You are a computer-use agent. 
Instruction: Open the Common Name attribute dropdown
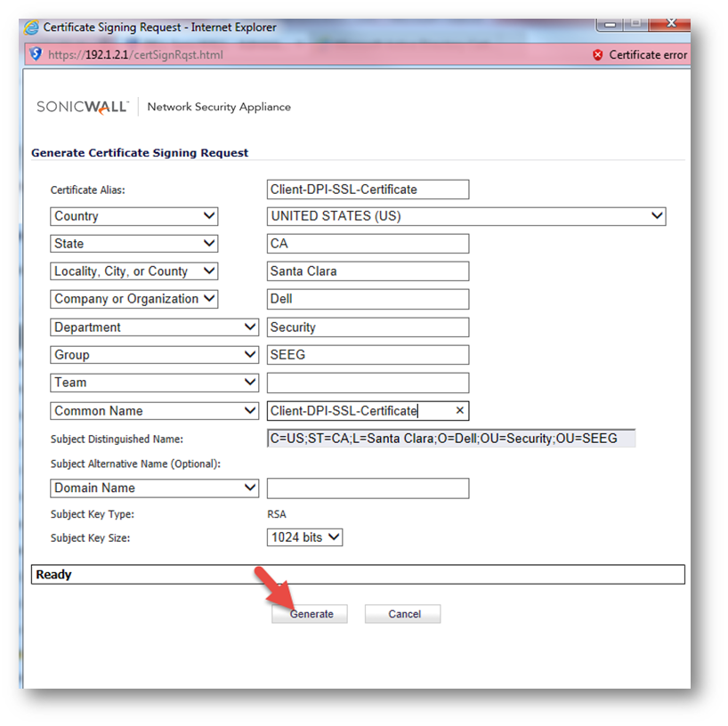click(x=154, y=411)
